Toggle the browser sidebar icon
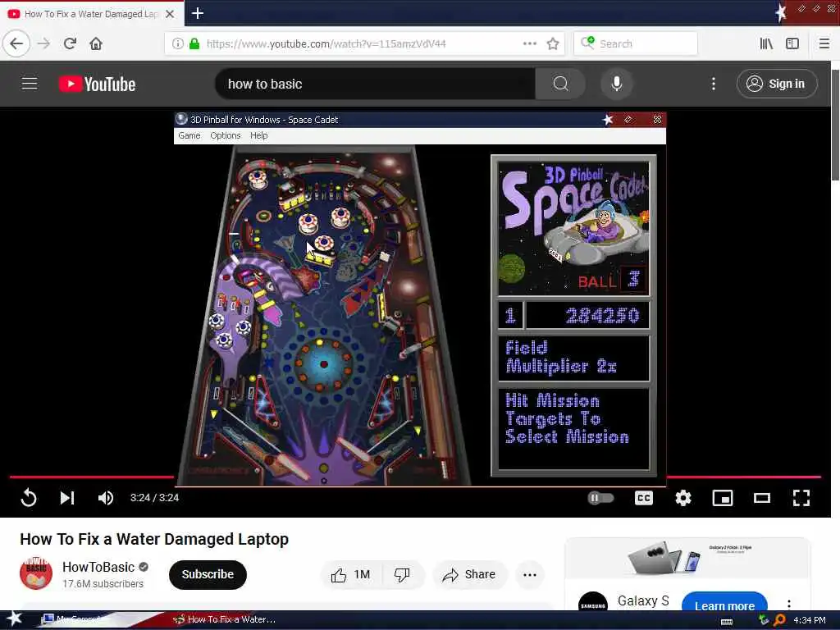 pyautogui.click(x=792, y=43)
